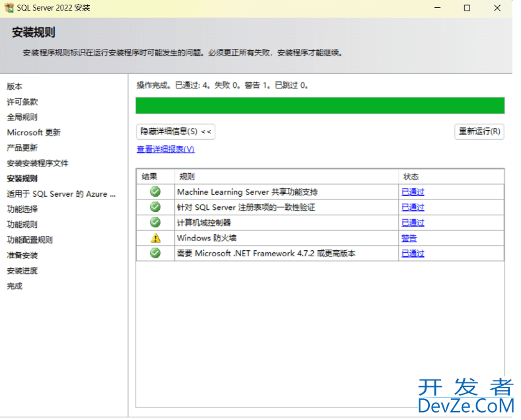The width and height of the screenshot is (521, 420).
Task: Select the 许可条款 step in sidebar
Action: [22, 102]
